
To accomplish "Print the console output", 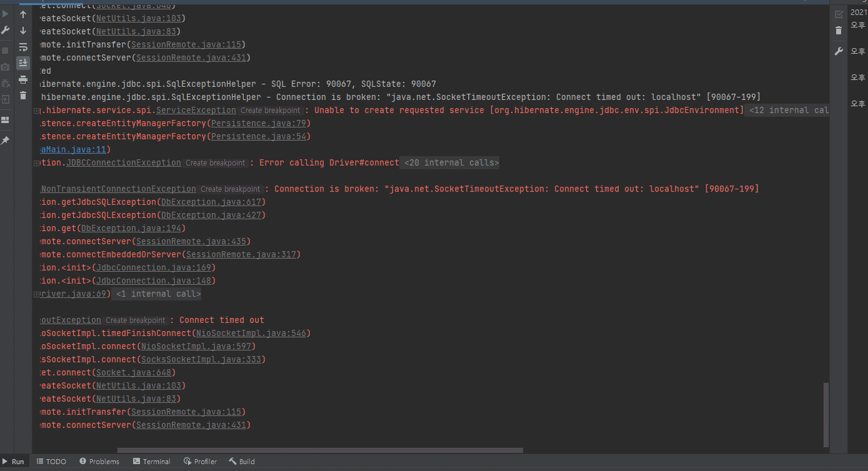I will [23, 79].
